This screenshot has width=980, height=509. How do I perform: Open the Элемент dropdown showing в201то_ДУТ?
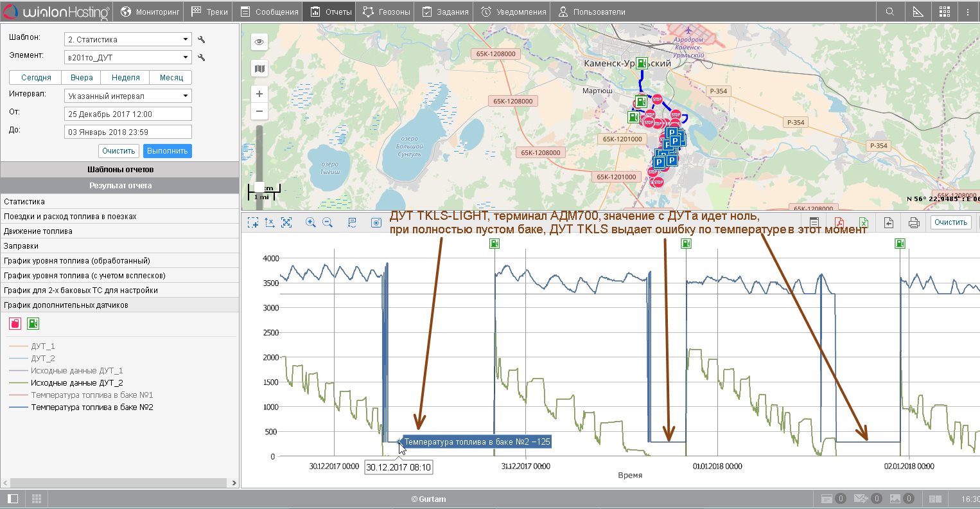pyautogui.click(x=128, y=58)
